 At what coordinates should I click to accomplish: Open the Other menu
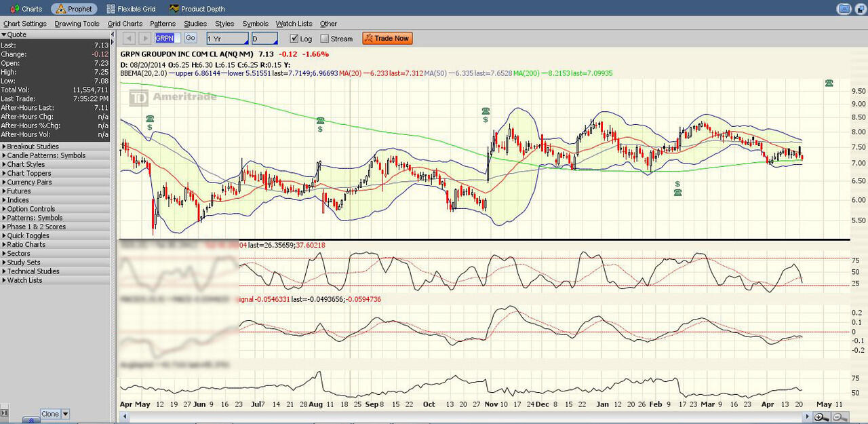(328, 24)
